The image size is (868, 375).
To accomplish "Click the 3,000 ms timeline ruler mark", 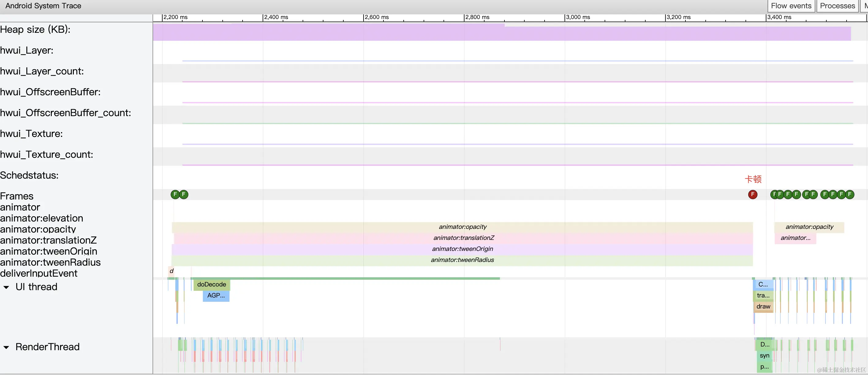I will click(x=577, y=17).
